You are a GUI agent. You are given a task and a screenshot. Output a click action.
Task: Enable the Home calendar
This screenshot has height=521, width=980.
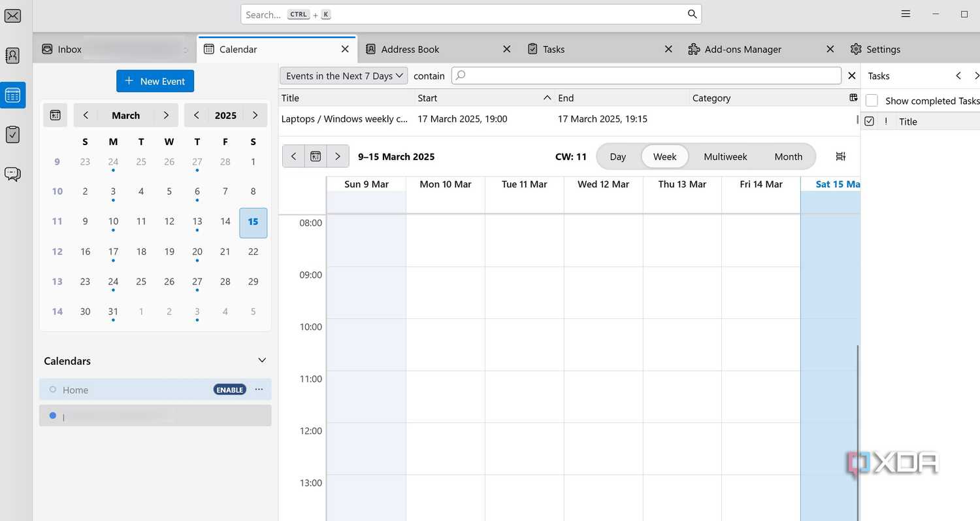pyautogui.click(x=229, y=390)
